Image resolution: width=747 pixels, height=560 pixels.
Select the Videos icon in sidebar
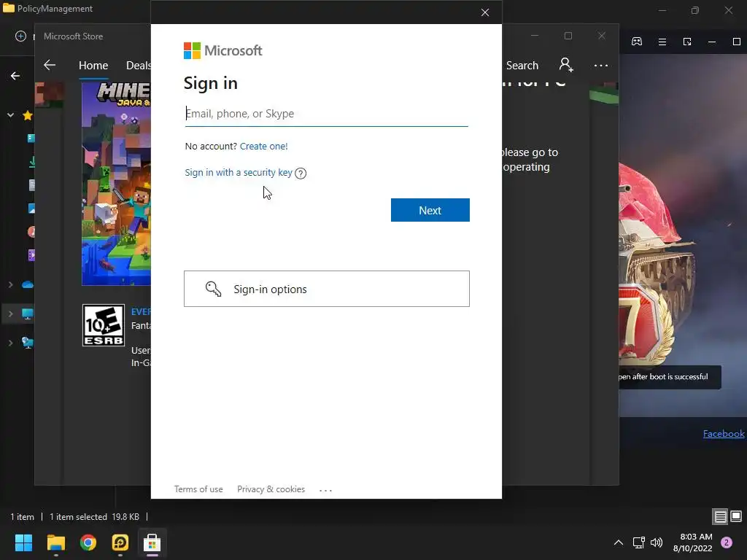[31, 255]
